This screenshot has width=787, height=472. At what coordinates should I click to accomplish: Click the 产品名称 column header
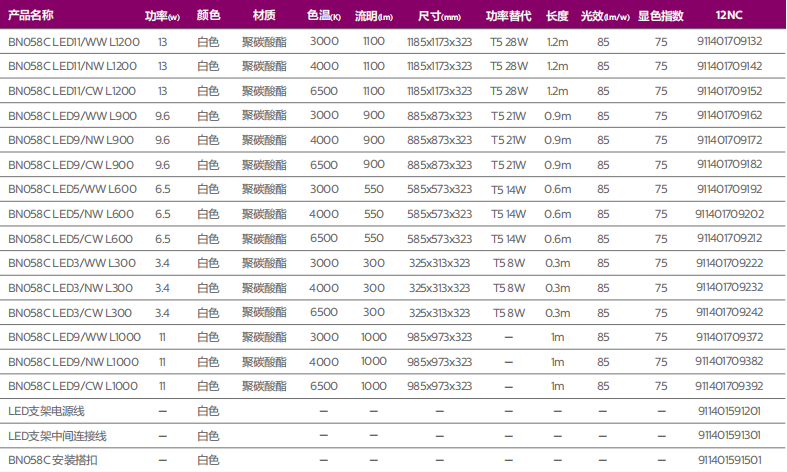[x=31, y=15]
